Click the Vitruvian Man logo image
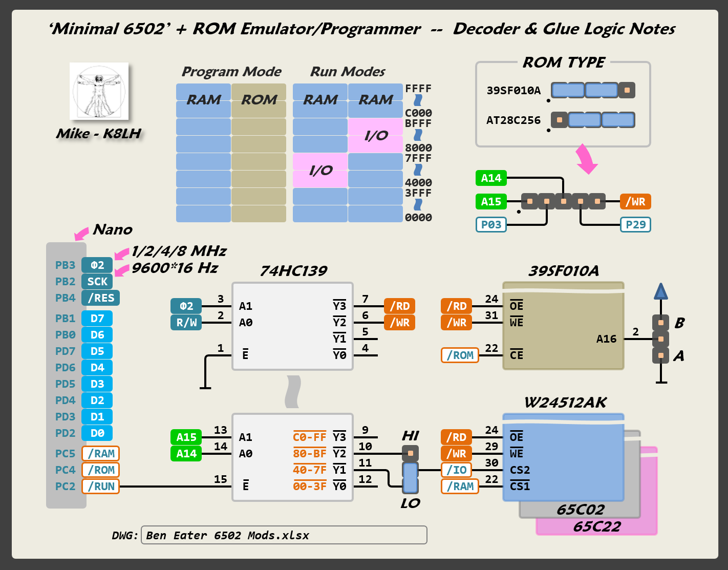 click(x=99, y=91)
